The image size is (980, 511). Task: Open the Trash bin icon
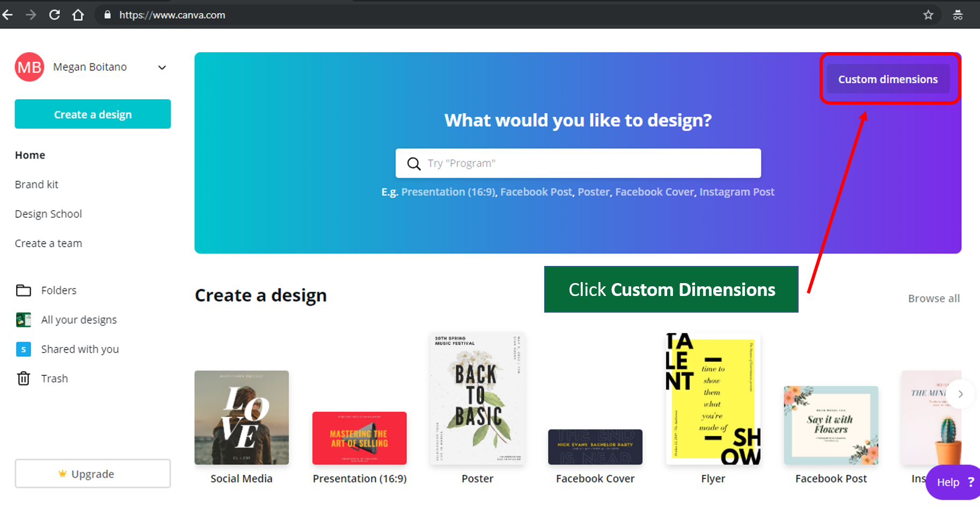click(24, 379)
